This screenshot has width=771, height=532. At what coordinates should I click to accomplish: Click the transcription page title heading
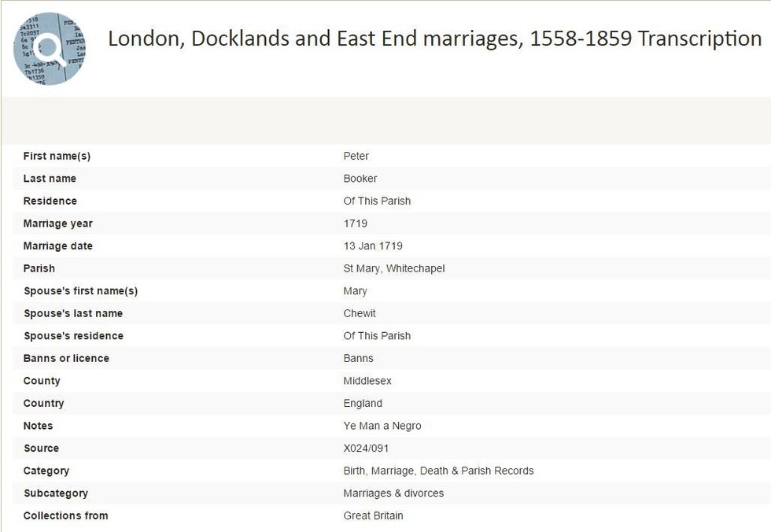pyautogui.click(x=434, y=39)
